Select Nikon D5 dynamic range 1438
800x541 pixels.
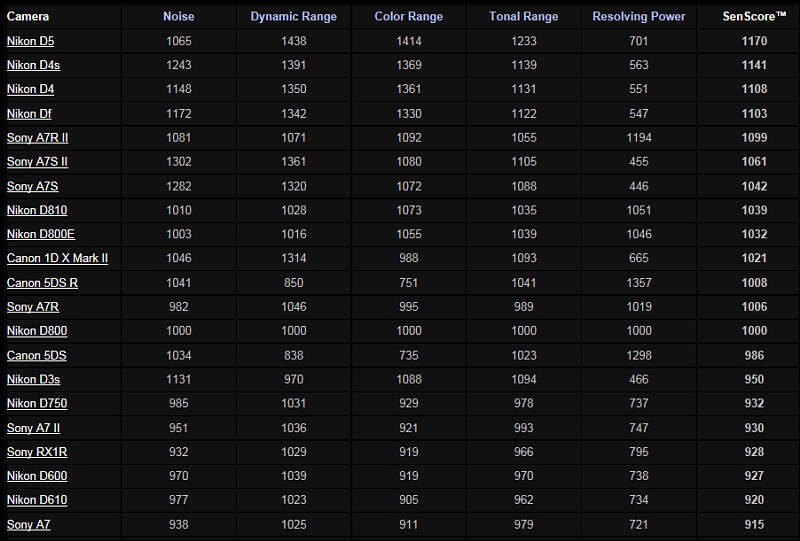coord(294,41)
